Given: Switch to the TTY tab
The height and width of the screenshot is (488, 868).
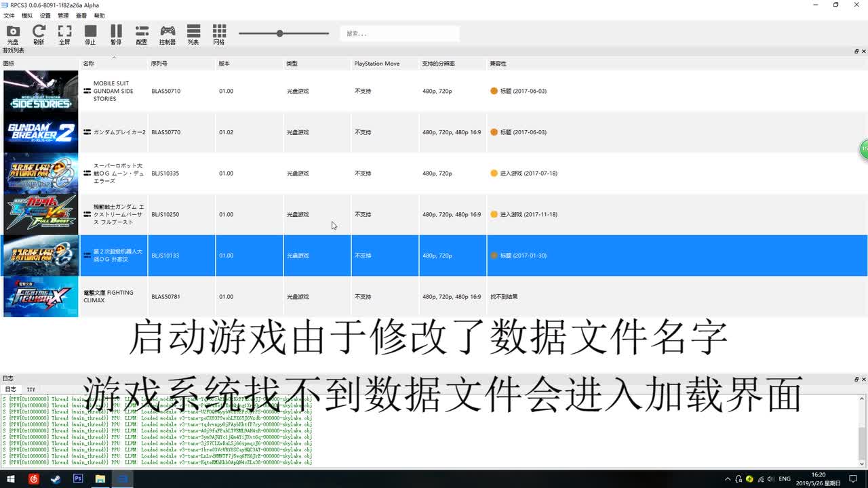Looking at the screenshot, I should click(x=31, y=389).
